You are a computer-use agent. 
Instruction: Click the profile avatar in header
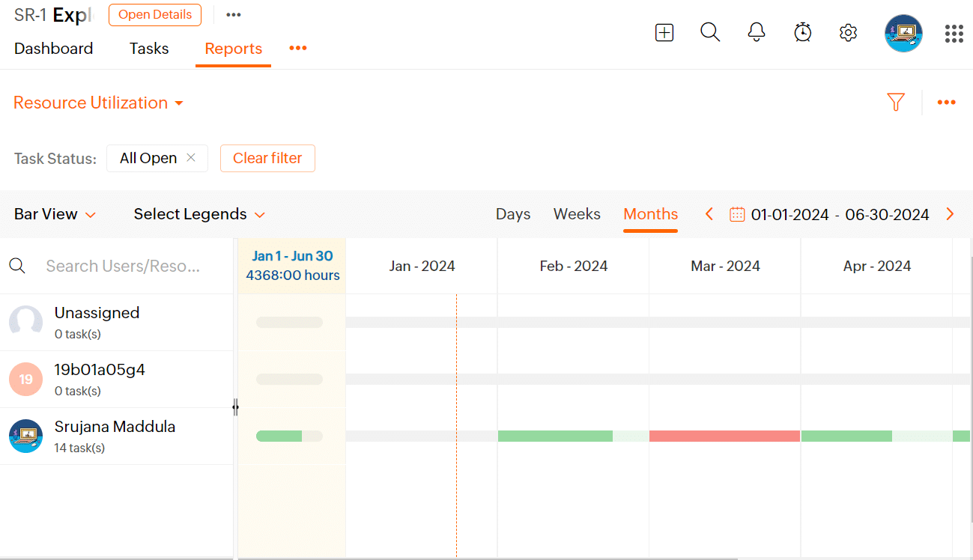[x=903, y=33]
